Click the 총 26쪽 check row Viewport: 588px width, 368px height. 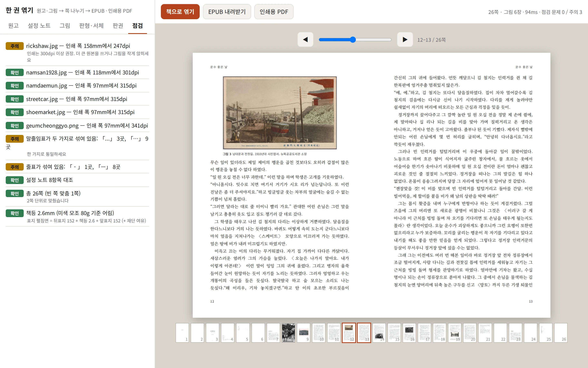tap(77, 197)
